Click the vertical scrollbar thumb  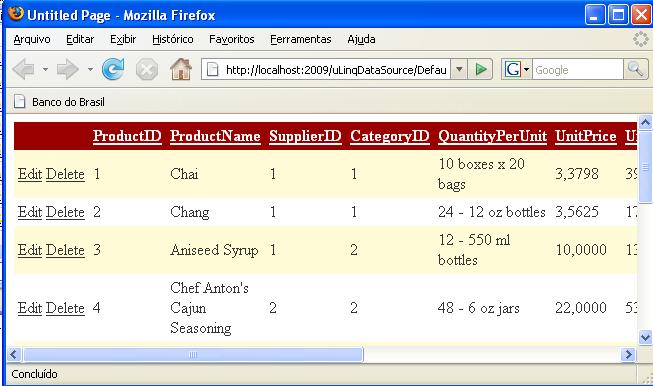(x=645, y=167)
